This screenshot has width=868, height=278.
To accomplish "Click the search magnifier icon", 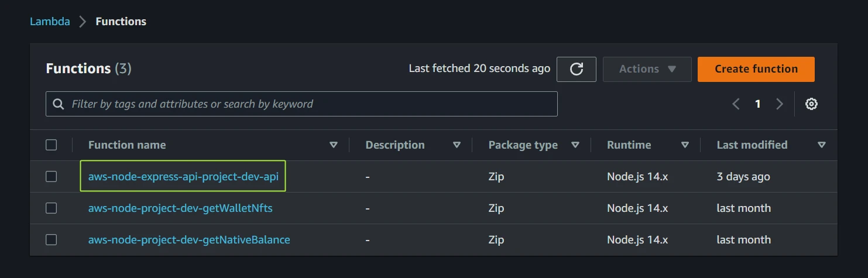I will (x=59, y=104).
